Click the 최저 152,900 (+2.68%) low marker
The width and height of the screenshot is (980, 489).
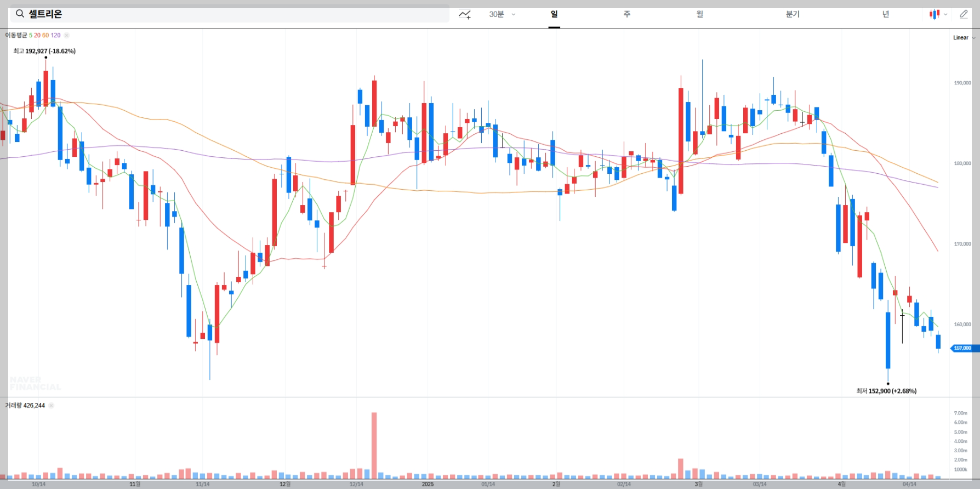886,391
